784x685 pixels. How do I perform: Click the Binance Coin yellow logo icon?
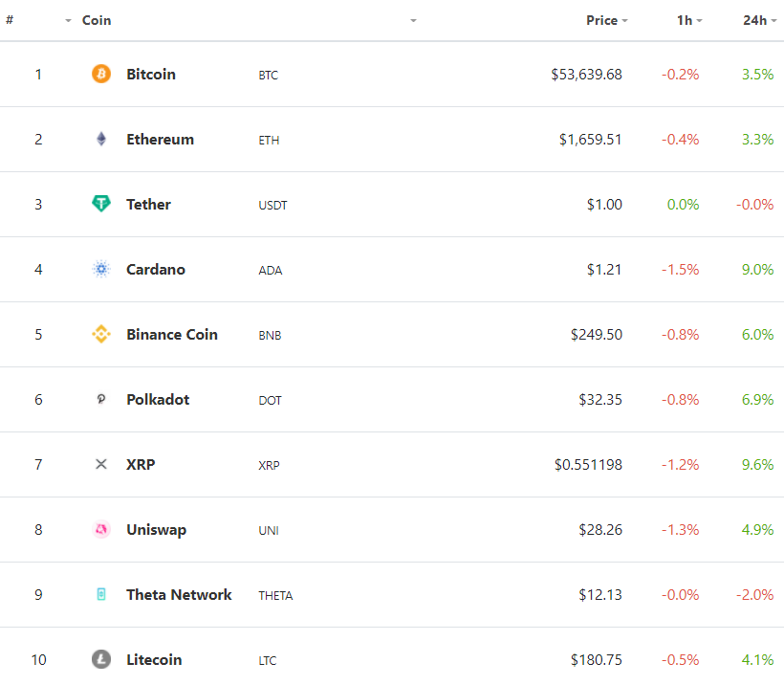click(x=101, y=334)
